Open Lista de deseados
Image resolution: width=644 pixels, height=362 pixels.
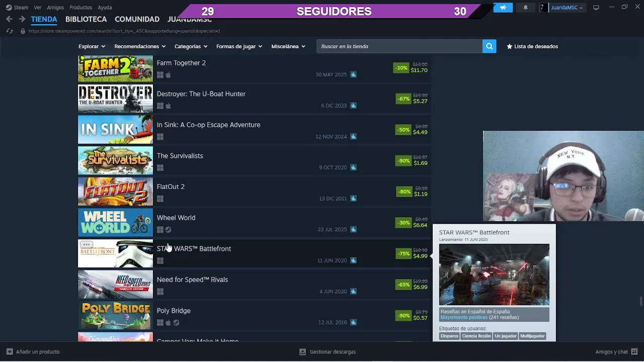[532, 46]
